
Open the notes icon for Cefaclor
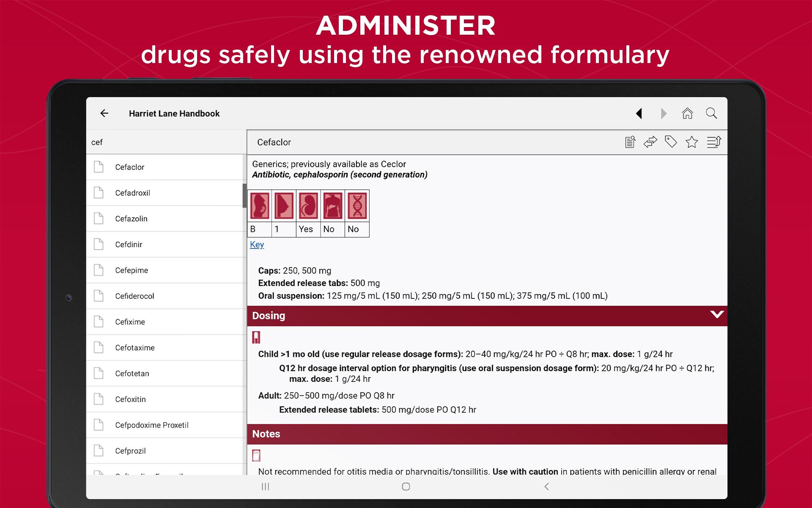coord(630,142)
